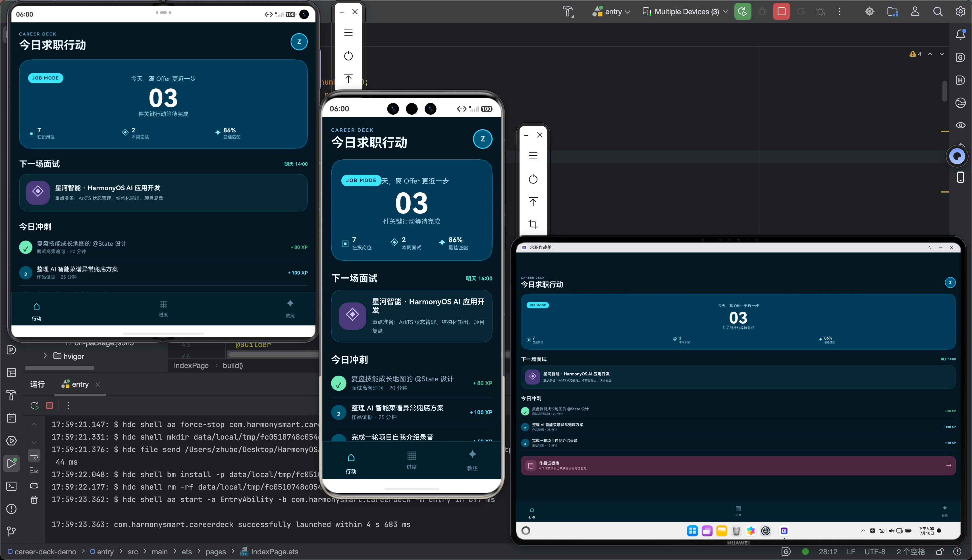Clear the Run console with the trash icon
The height and width of the screenshot is (560, 972).
[34, 500]
